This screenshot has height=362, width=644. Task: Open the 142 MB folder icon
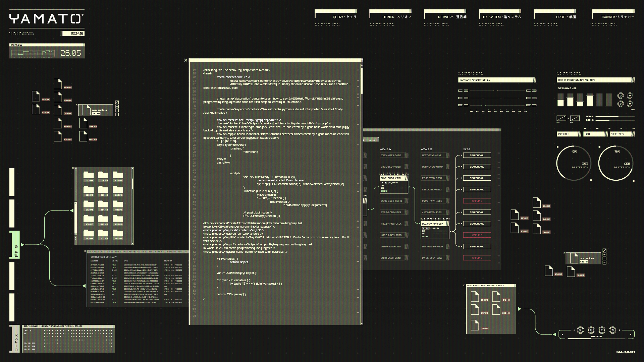[x=89, y=175]
